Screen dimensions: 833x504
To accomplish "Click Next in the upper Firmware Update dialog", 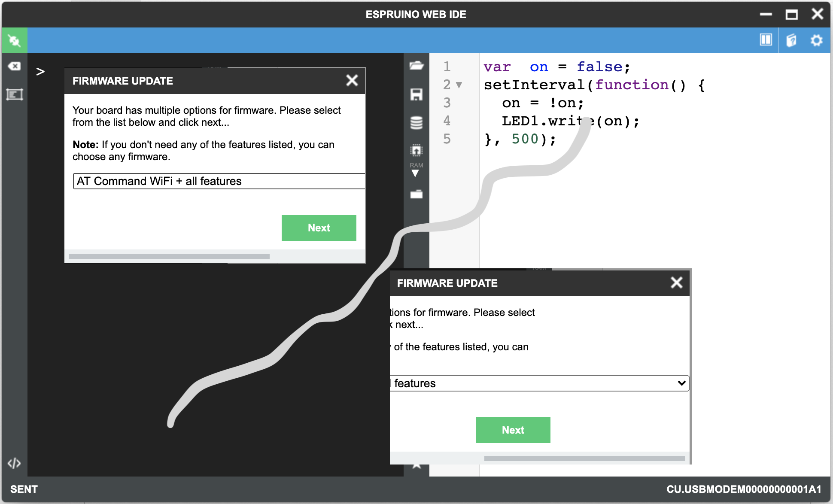I will 319,228.
